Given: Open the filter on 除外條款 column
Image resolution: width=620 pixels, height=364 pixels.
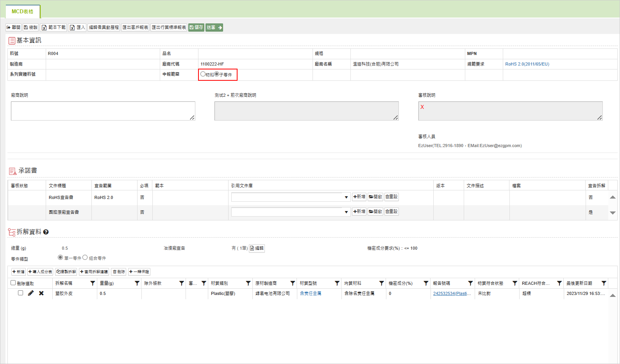Looking at the screenshot, I should (182, 283).
